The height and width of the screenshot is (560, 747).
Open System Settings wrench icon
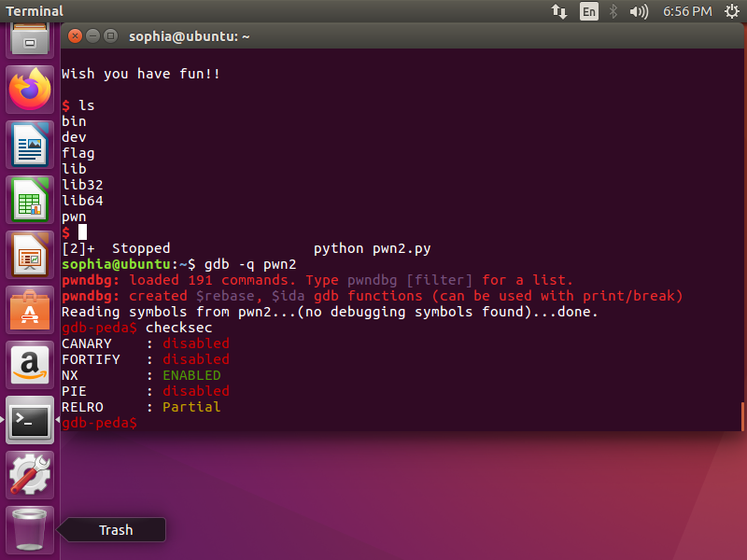[x=30, y=475]
